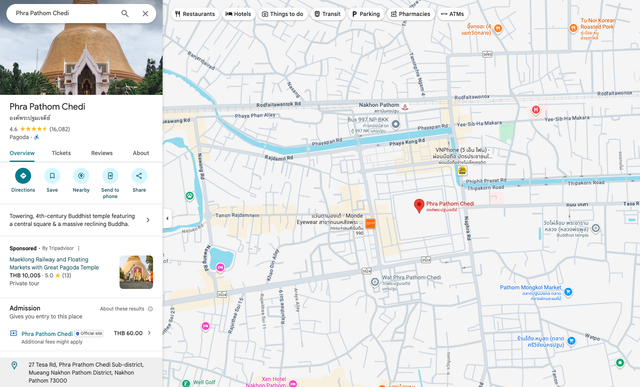Show Parking locations chip

point(366,14)
